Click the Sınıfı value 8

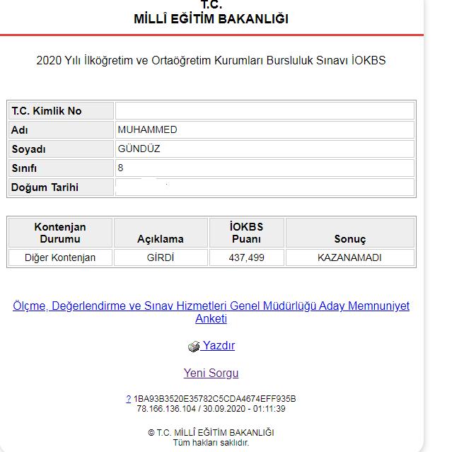coord(265,168)
